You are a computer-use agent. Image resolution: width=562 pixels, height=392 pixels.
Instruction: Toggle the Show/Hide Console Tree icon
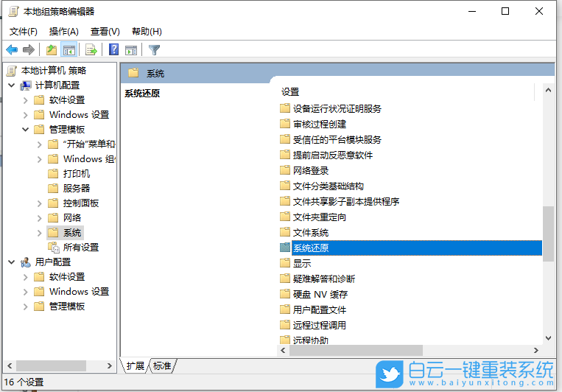coord(69,50)
